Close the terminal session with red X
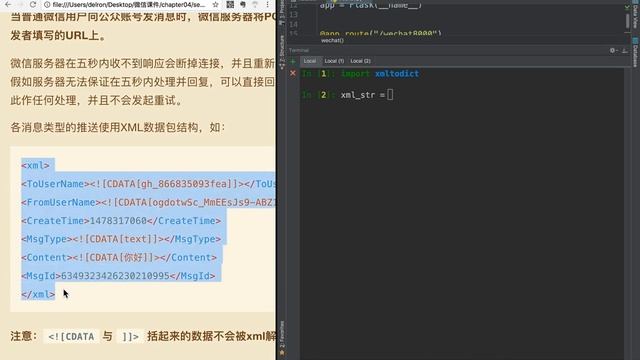Viewport: 640px width, 360px height. point(293,73)
